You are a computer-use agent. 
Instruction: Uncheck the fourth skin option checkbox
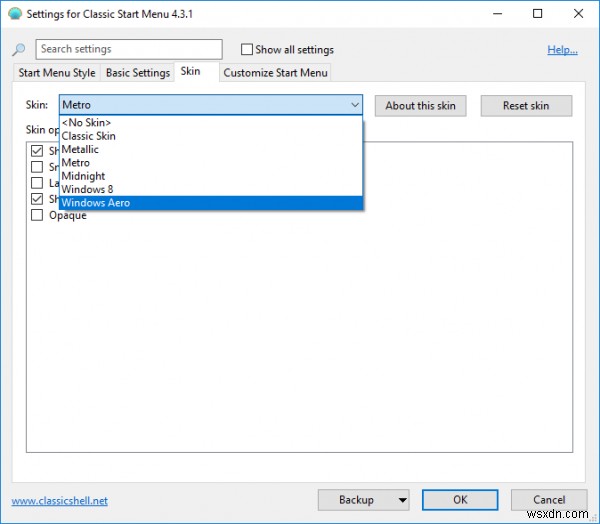click(37, 199)
